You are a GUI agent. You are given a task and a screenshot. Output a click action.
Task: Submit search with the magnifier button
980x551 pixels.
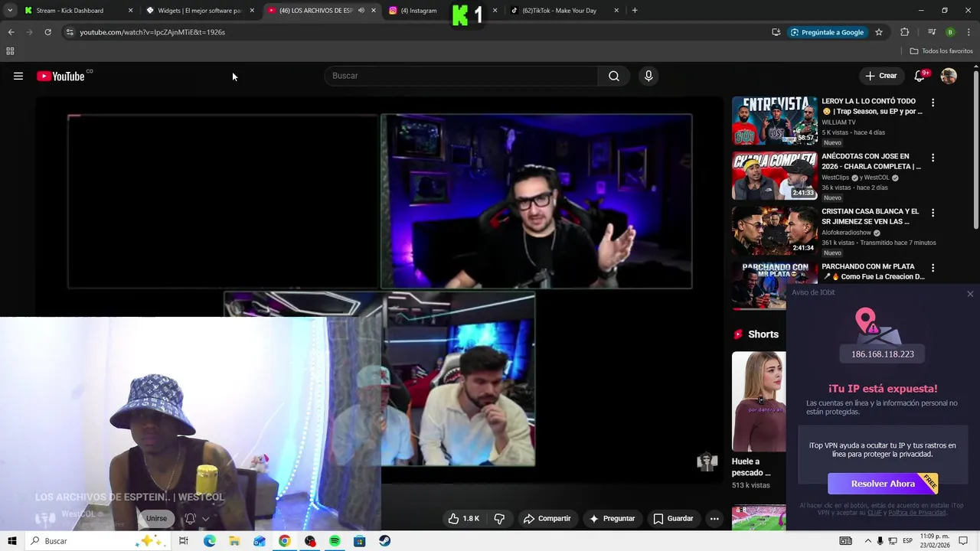pyautogui.click(x=614, y=76)
